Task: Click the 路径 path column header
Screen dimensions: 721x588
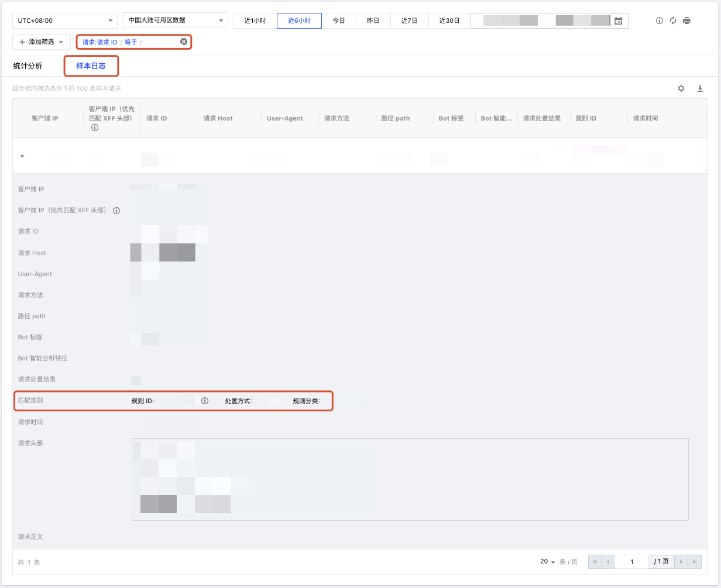Action: (x=396, y=118)
